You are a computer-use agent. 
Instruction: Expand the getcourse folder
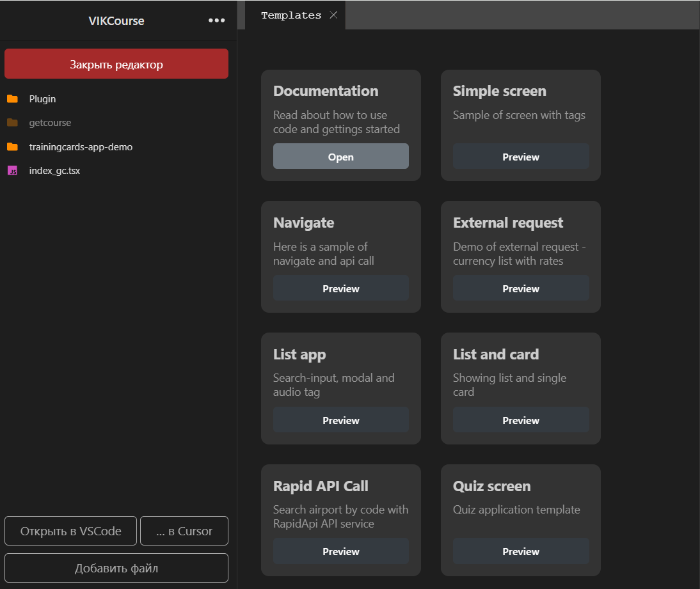50,123
